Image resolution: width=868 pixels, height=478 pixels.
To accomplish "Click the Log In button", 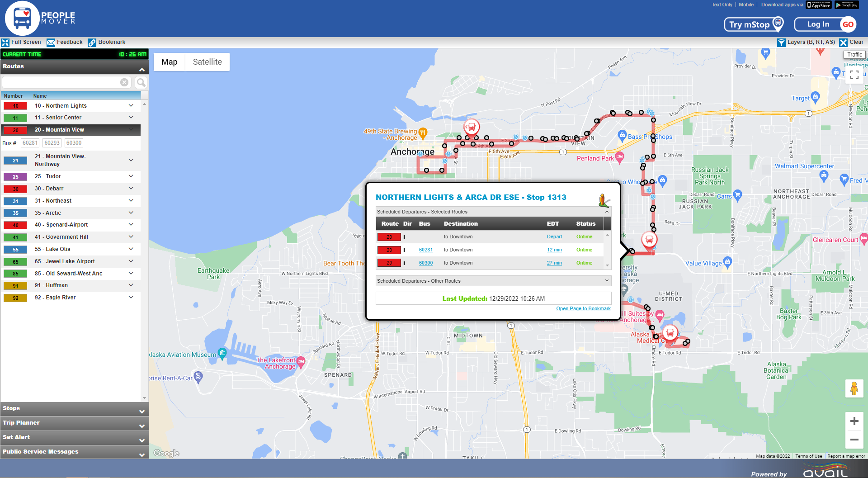I will tap(818, 24).
